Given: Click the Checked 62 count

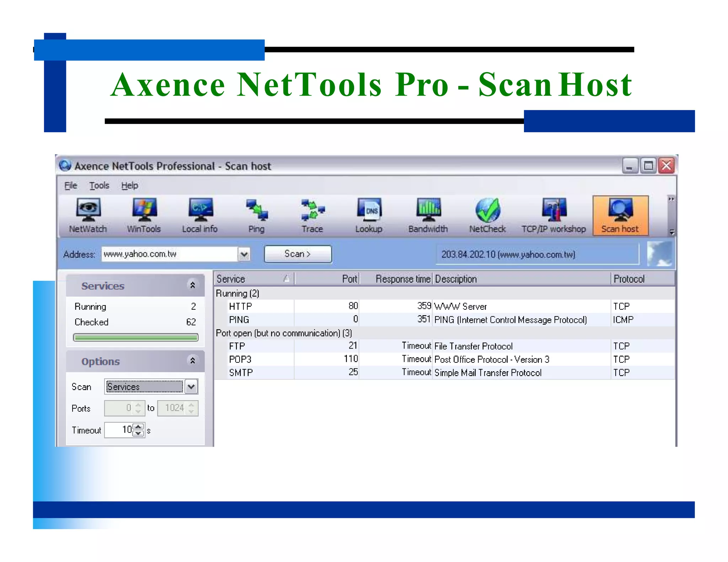Looking at the screenshot, I should pyautogui.click(x=191, y=322).
